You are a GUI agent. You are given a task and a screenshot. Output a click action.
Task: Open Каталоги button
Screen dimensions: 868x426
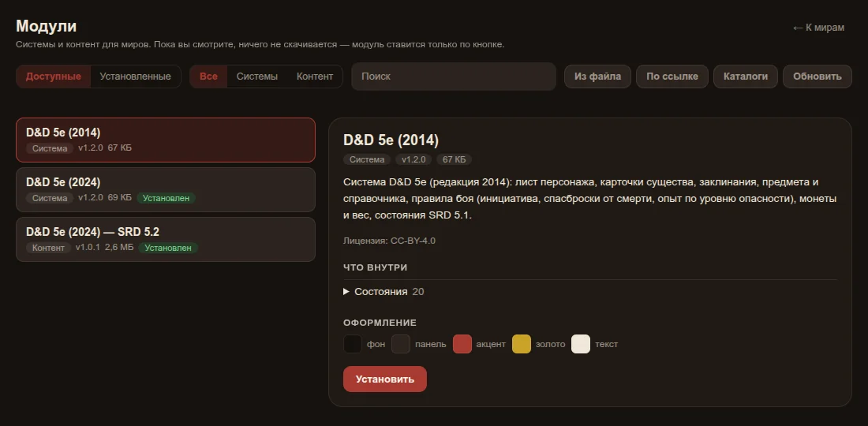point(746,77)
